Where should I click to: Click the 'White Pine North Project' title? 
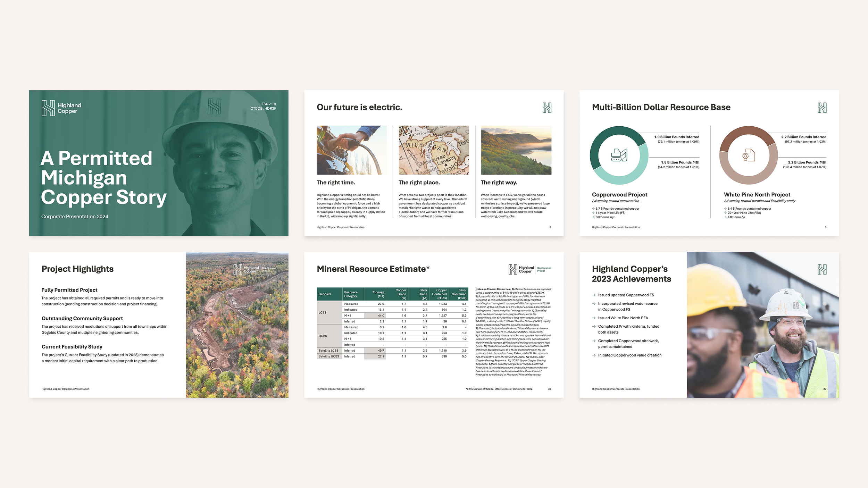757,195
